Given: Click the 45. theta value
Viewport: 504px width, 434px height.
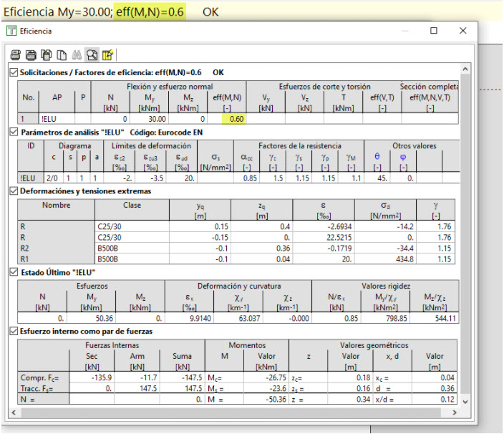Looking at the screenshot, I should 377,178.
